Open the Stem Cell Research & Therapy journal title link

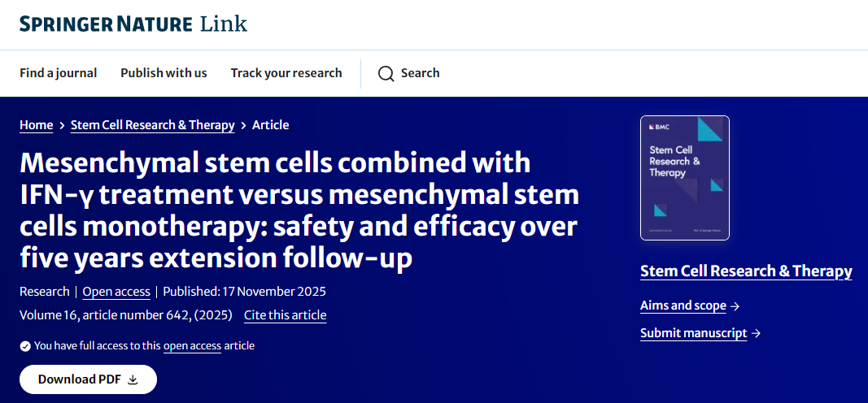click(746, 271)
